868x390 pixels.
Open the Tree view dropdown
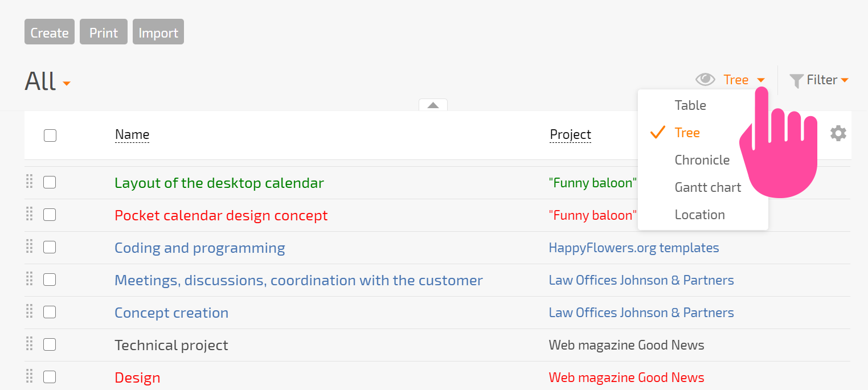tap(744, 80)
